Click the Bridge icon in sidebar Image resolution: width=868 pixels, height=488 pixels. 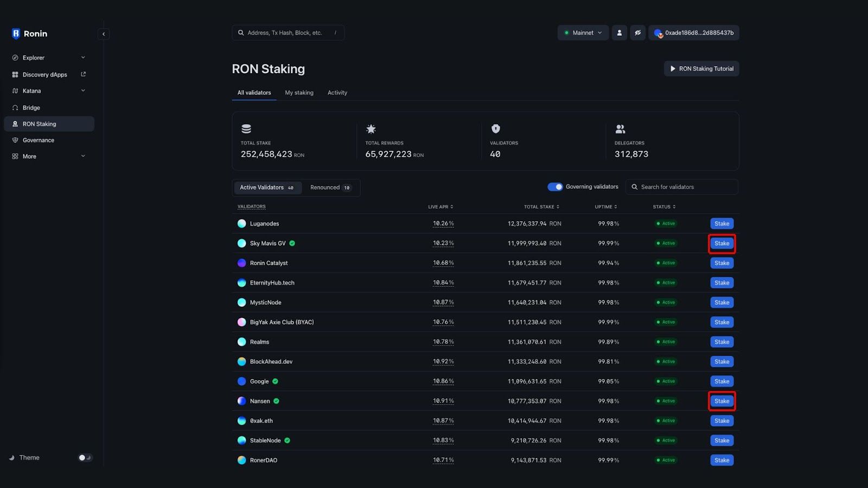[15, 107]
